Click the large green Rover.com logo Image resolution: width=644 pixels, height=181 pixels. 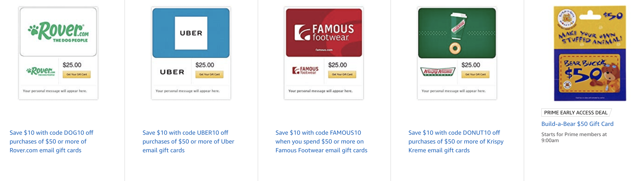point(58,32)
